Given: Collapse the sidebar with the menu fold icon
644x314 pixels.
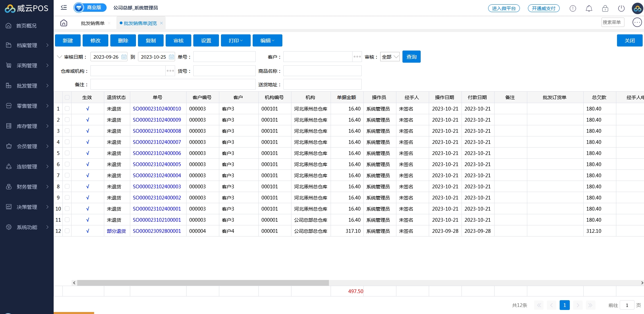Looking at the screenshot, I should click(64, 7).
